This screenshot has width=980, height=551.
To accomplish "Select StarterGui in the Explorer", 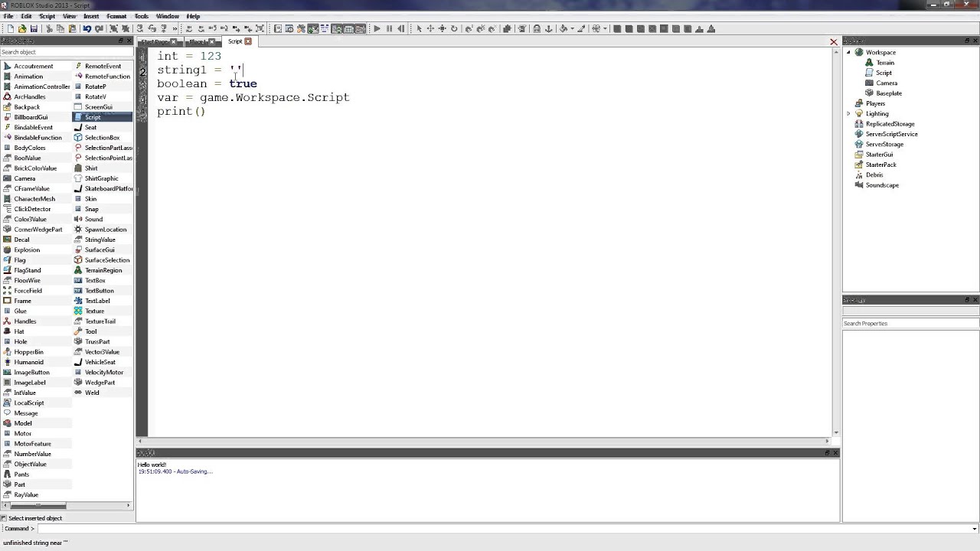I will coord(879,155).
